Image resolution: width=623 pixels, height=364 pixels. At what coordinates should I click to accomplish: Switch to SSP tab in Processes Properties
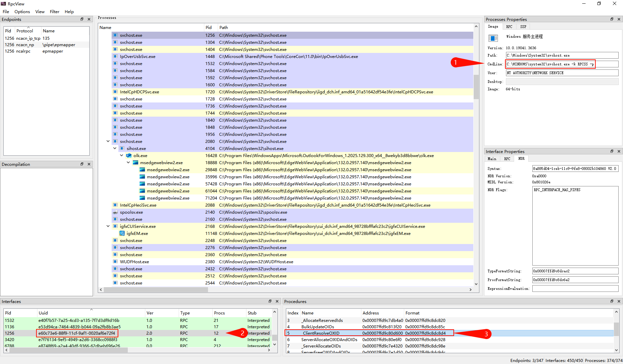tap(523, 27)
